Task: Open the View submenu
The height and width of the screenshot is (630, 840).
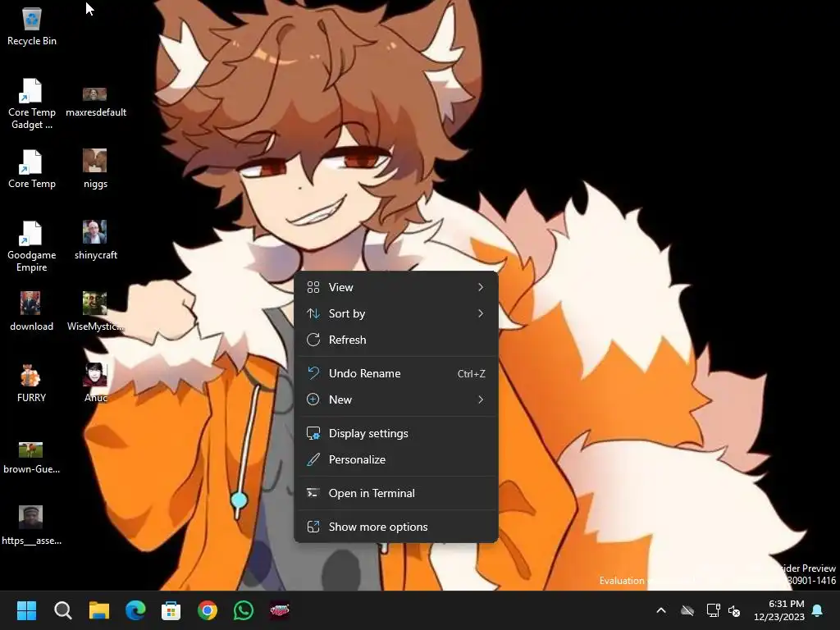Action: coord(396,287)
